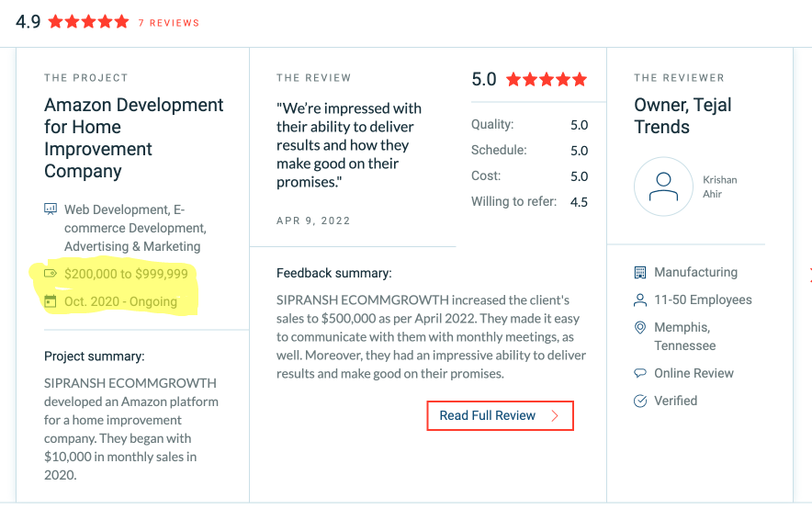Click the chevron inside Read Full Review
The image size is (812, 509).
tap(555, 416)
